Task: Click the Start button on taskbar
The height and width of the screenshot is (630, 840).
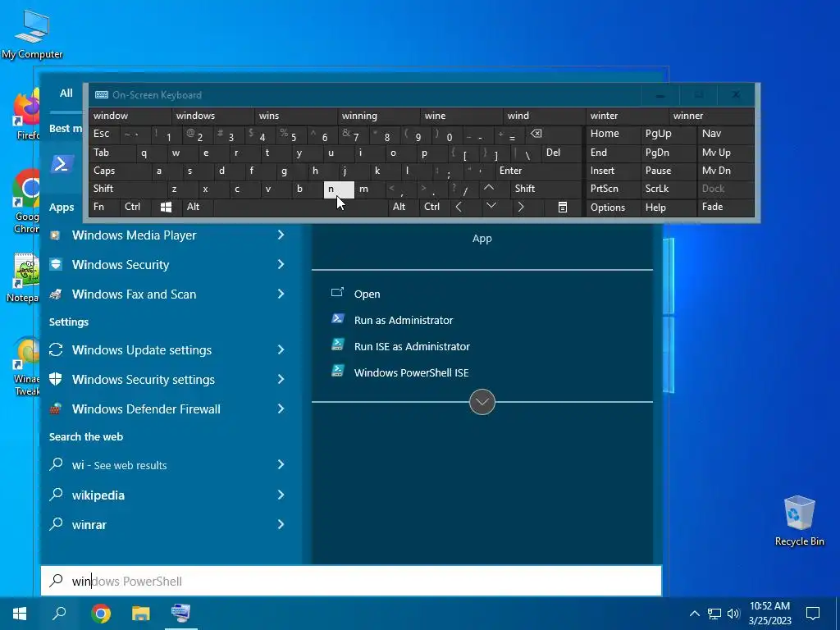Action: tap(20, 614)
